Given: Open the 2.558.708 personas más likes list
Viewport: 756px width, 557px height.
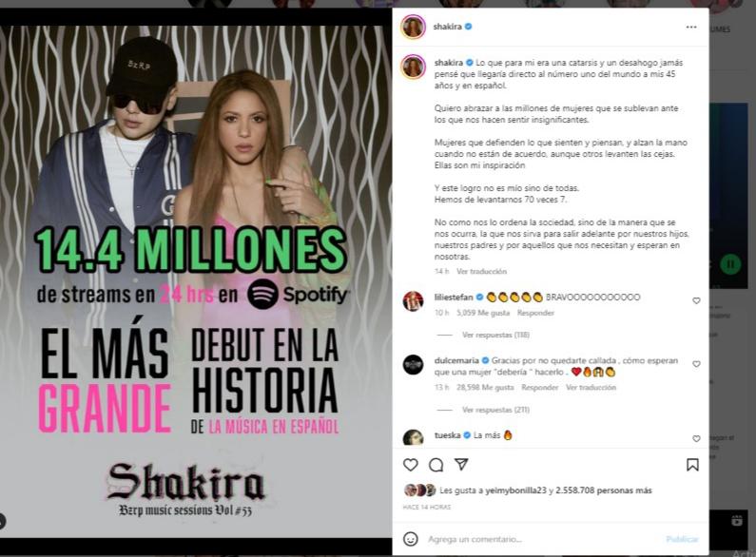Looking at the screenshot, I should tap(604, 490).
